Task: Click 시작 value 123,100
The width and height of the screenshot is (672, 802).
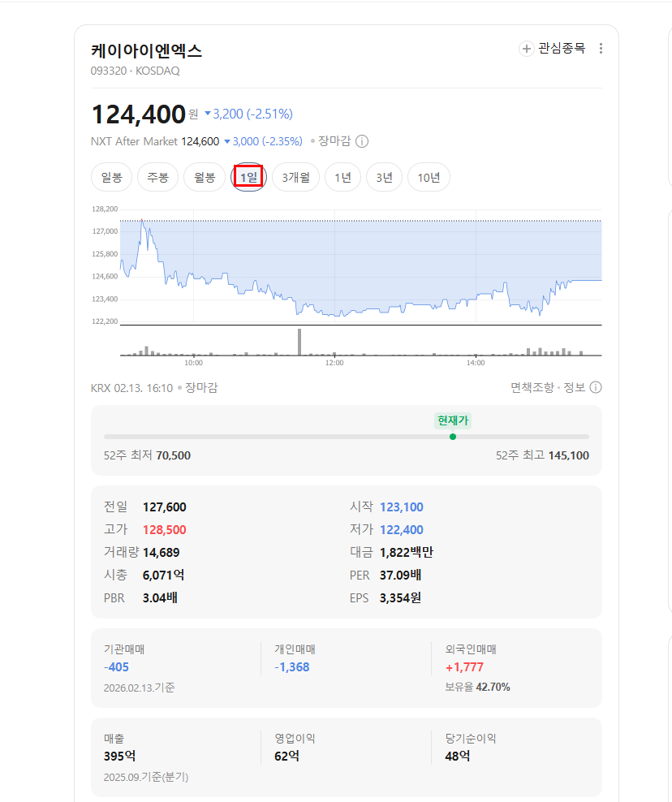Action: [x=402, y=507]
